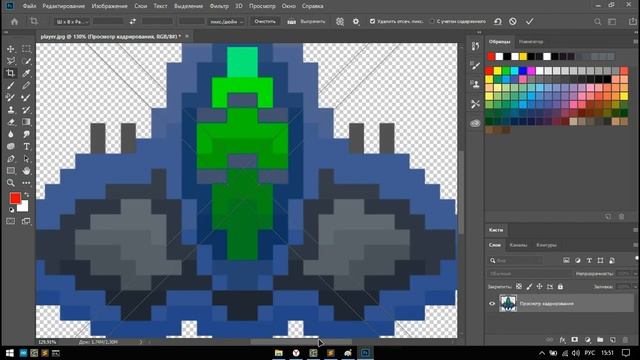The image size is (640, 360).
Task: Select the Brush tool
Action: pos(11,86)
